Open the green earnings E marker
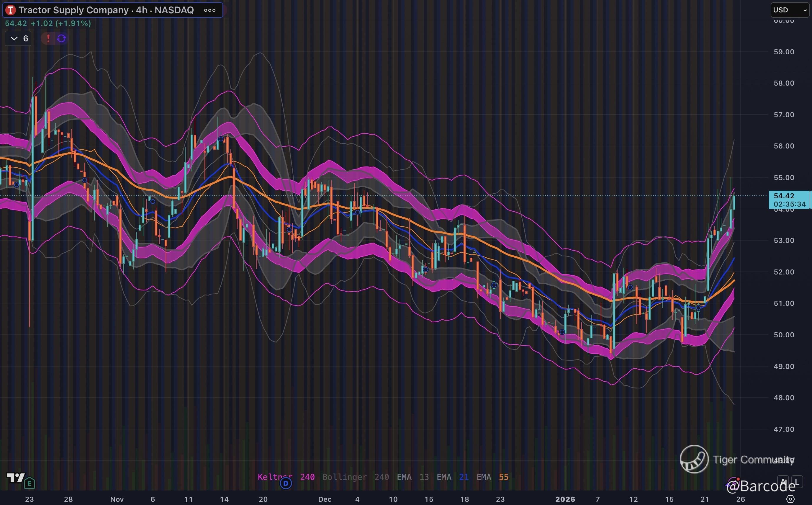This screenshot has width=812, height=505. click(30, 483)
